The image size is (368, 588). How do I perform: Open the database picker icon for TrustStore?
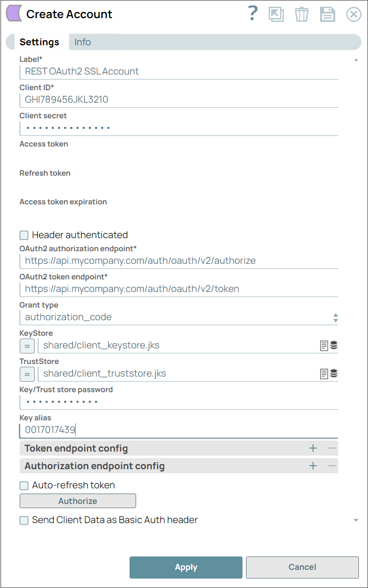pos(334,374)
